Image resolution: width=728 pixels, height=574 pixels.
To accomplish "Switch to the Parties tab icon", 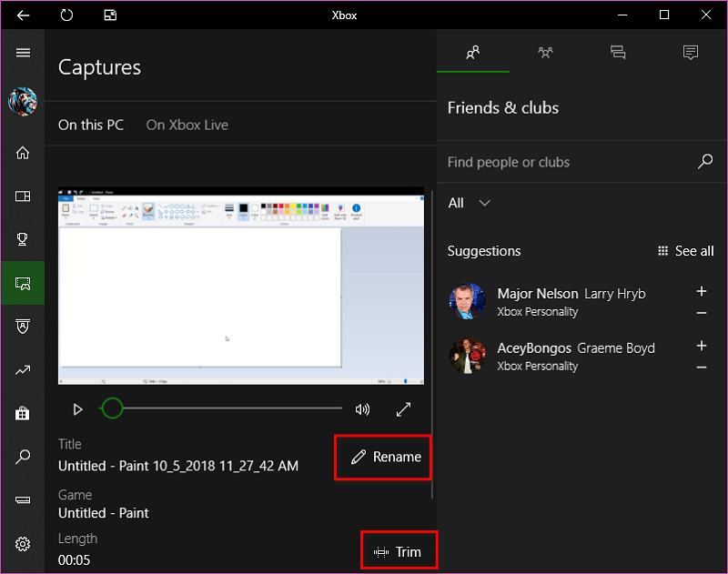I will 545,53.
